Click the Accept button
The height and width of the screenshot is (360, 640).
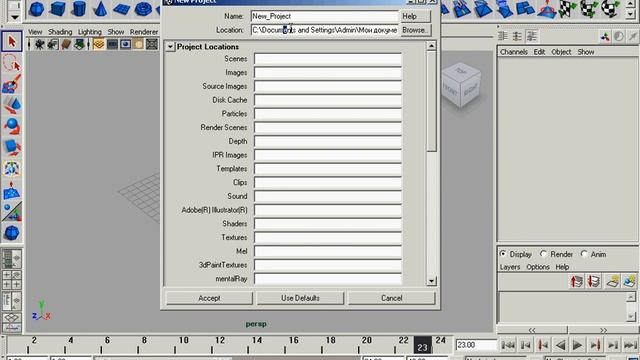pyautogui.click(x=209, y=298)
